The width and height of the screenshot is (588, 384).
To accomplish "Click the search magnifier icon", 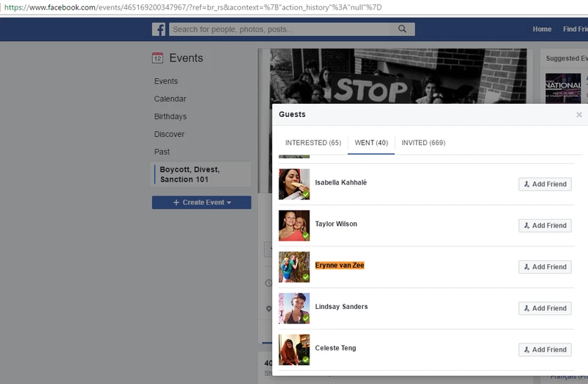I will 402,29.
